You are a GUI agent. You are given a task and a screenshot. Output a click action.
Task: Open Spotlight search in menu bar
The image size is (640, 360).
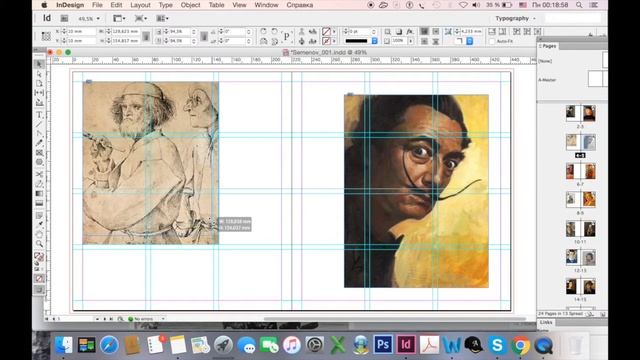(x=579, y=5)
